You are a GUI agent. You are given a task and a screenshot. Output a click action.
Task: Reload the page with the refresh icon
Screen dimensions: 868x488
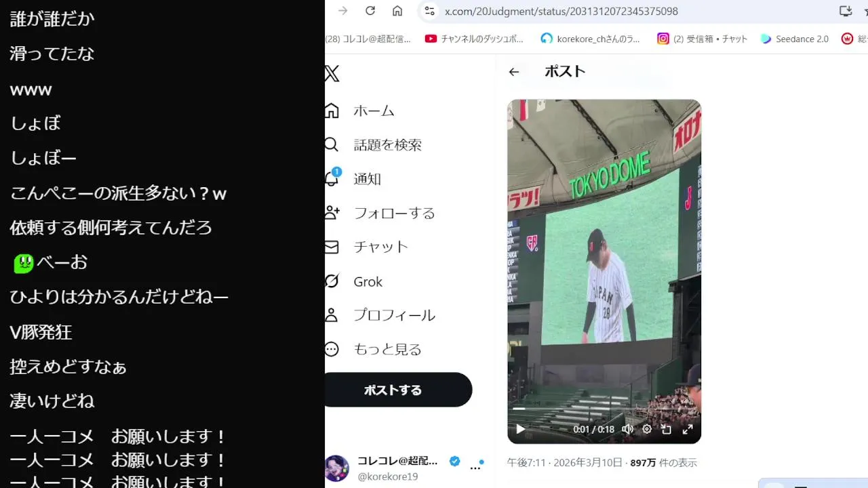pos(370,11)
